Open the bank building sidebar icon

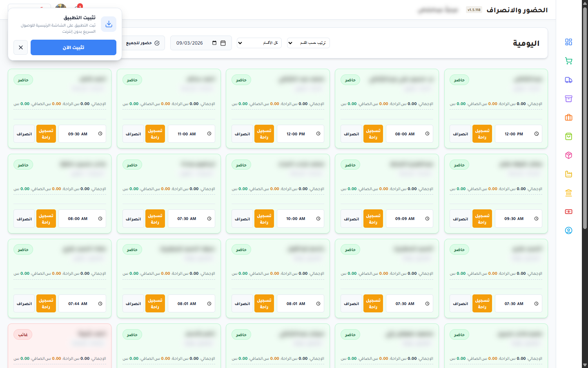tap(568, 193)
